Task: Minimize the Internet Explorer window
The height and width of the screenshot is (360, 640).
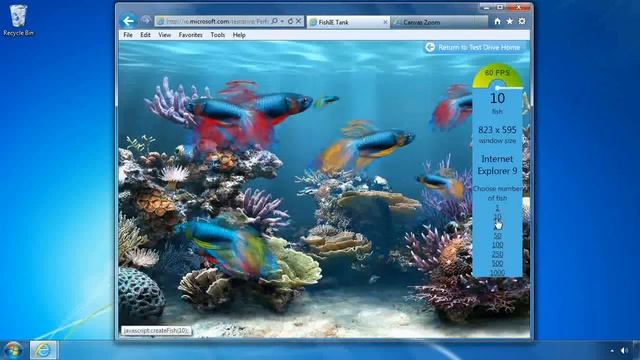Action: point(487,7)
